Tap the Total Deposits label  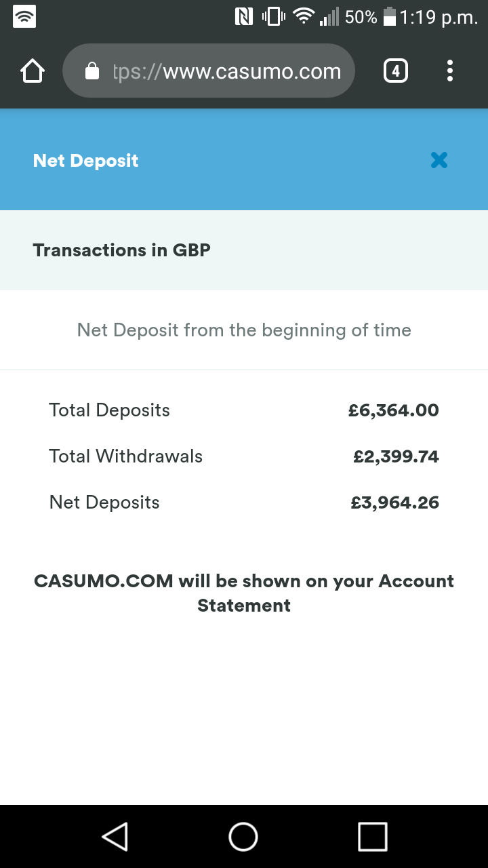pyautogui.click(x=109, y=410)
